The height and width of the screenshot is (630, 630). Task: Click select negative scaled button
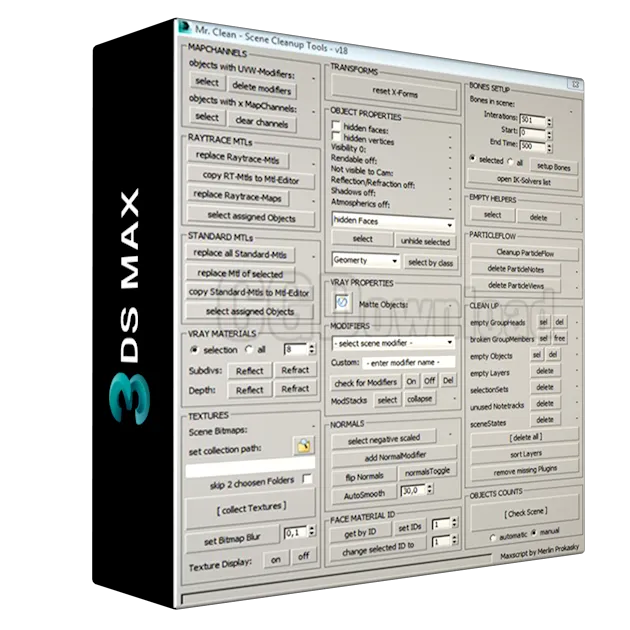(384, 439)
